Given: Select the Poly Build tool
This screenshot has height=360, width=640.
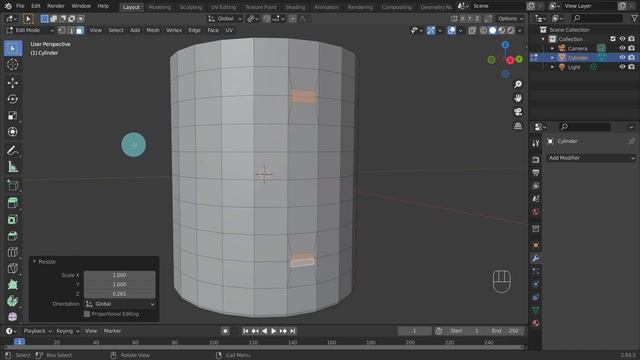Looking at the screenshot, I should (x=13, y=285).
